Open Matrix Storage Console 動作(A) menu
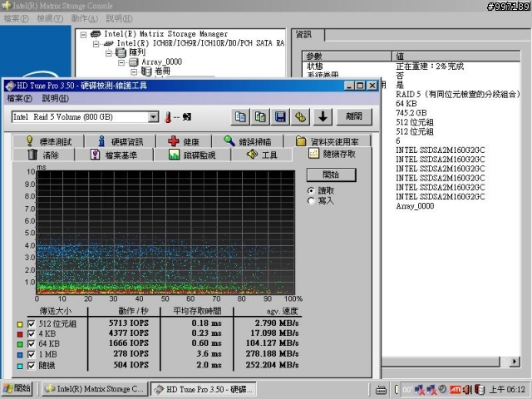This screenshot has width=532, height=399. [x=85, y=18]
